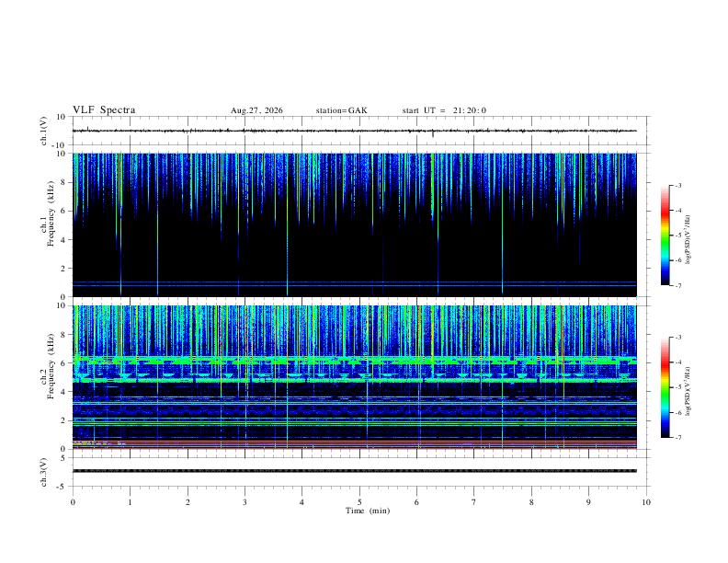Click the 5 minute tick label
This screenshot has width=728, height=563.
(x=359, y=502)
